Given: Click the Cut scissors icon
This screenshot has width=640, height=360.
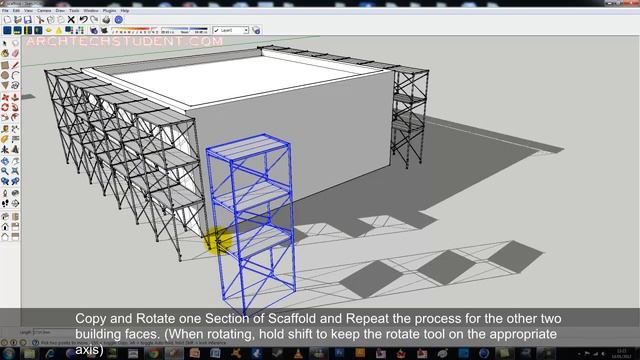Looking at the screenshot, I should [40, 20].
